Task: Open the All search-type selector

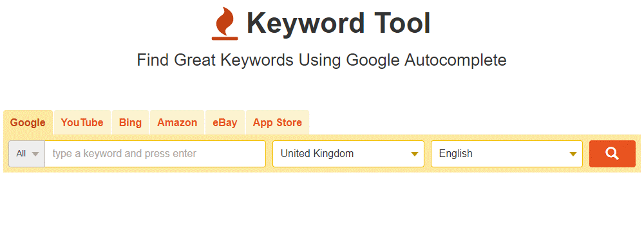Action: point(26,154)
